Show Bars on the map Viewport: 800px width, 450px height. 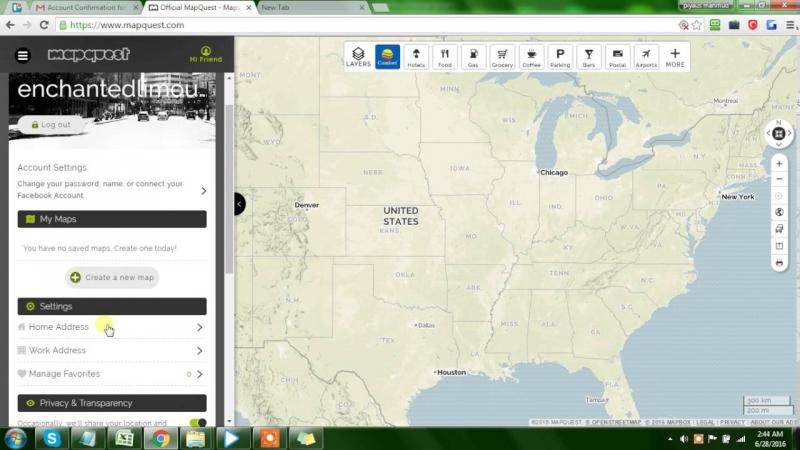click(589, 57)
